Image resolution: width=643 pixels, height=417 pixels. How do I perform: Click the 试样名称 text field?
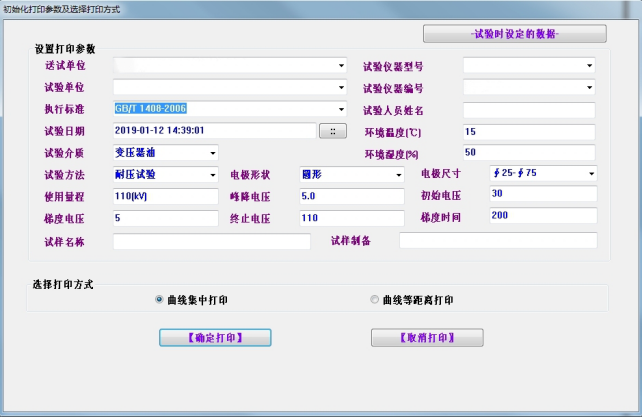(x=212, y=242)
